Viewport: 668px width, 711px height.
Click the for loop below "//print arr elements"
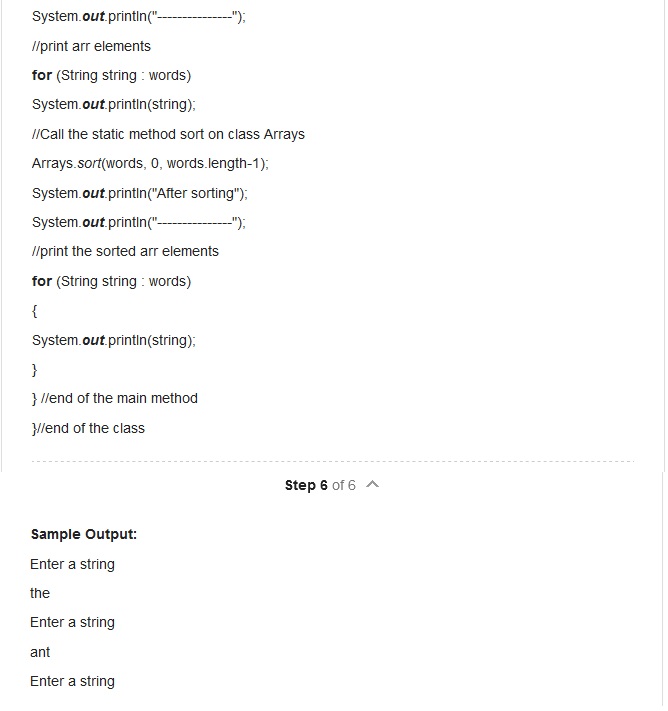(111, 76)
